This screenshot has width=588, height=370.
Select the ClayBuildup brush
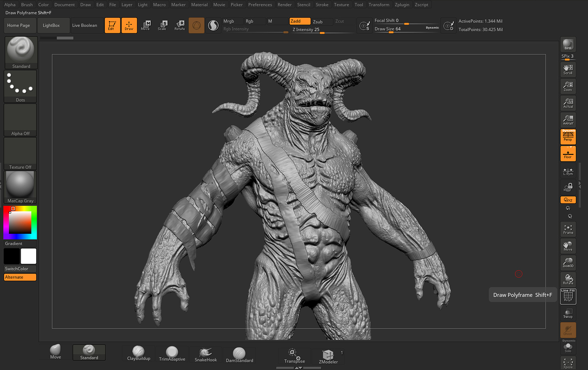pos(139,353)
